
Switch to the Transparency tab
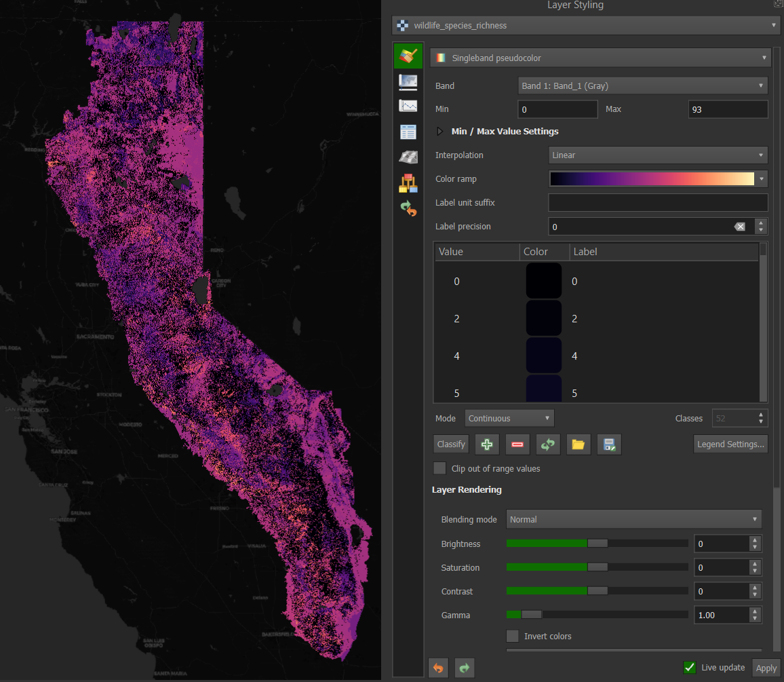[x=408, y=81]
